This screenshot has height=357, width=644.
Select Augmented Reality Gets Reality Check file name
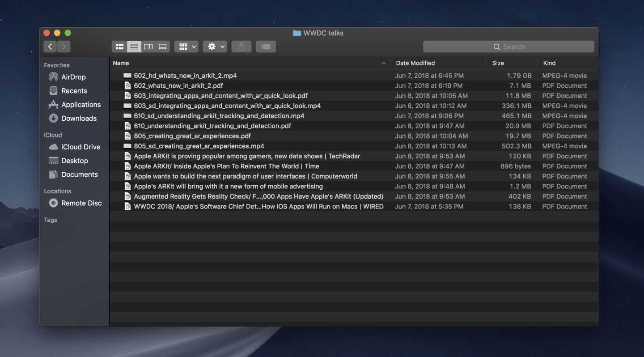(258, 196)
